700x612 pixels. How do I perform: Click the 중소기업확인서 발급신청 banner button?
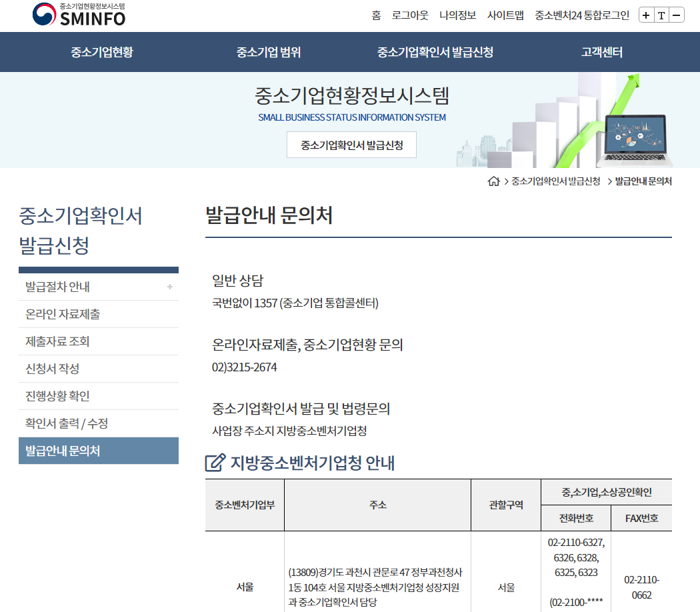coord(351,145)
